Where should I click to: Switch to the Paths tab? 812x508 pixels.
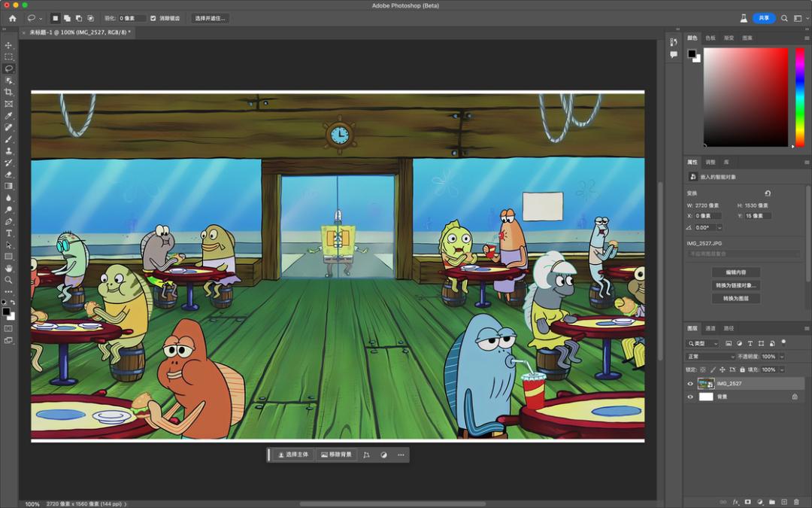pyautogui.click(x=729, y=329)
